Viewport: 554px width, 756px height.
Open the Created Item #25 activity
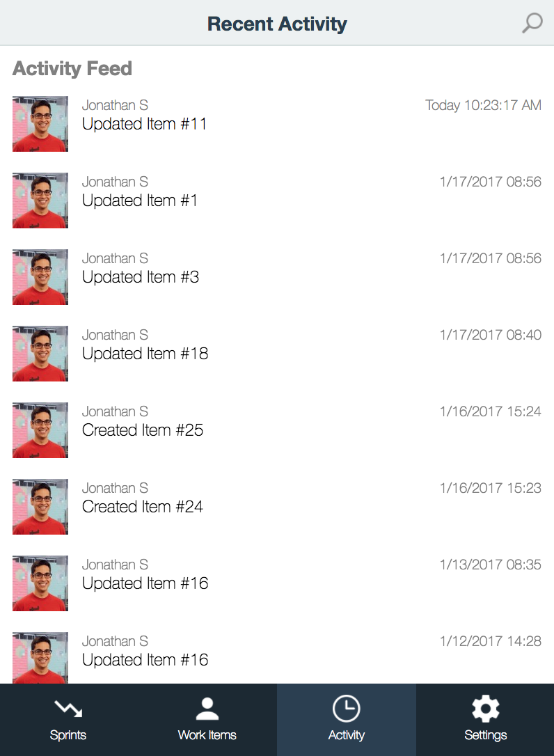tap(277, 430)
